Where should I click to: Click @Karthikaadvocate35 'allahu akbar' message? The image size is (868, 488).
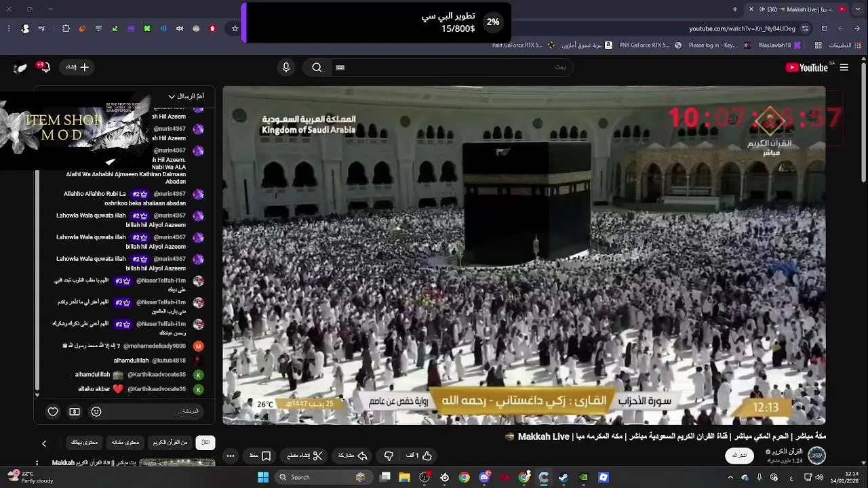point(132,389)
